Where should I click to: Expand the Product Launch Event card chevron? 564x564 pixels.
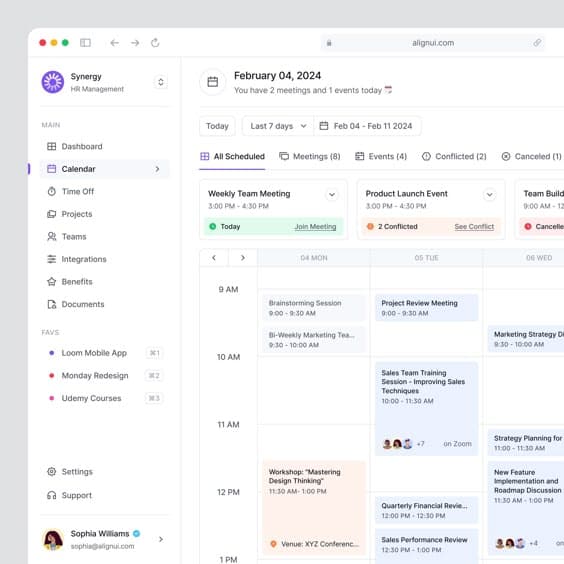click(x=489, y=195)
